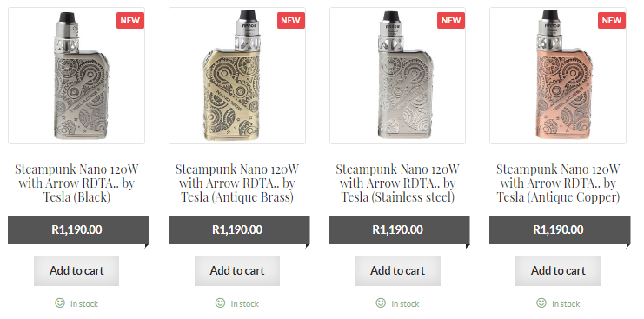Add the Antique Copper Steampunk Nano to cart
Screen dimensions: 644x319
coord(558,270)
